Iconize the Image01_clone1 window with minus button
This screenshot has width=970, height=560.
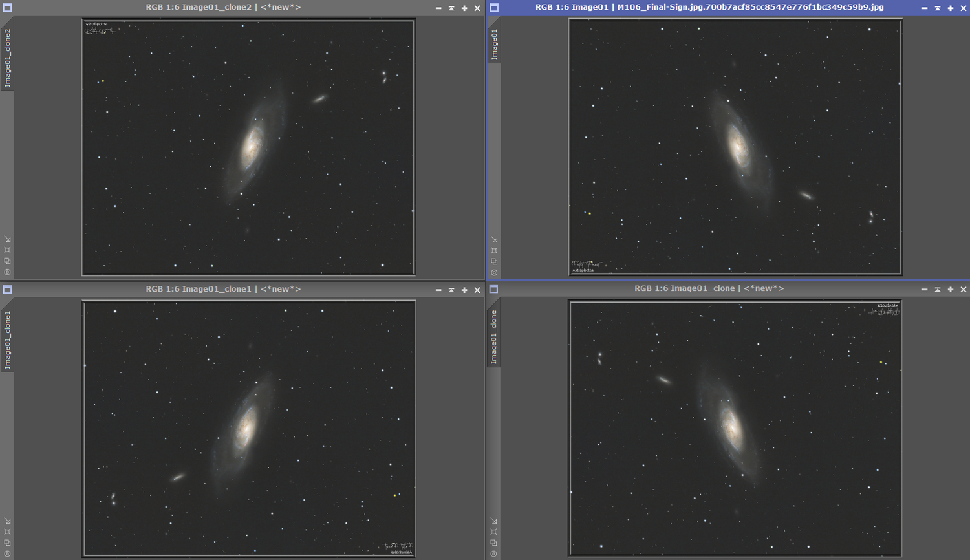click(438, 290)
